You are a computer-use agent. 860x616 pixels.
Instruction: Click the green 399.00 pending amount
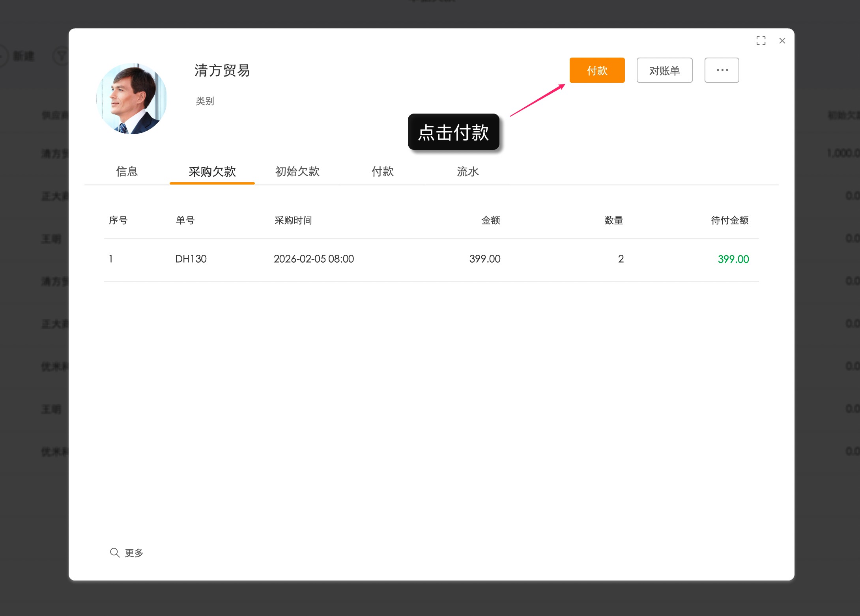click(733, 259)
